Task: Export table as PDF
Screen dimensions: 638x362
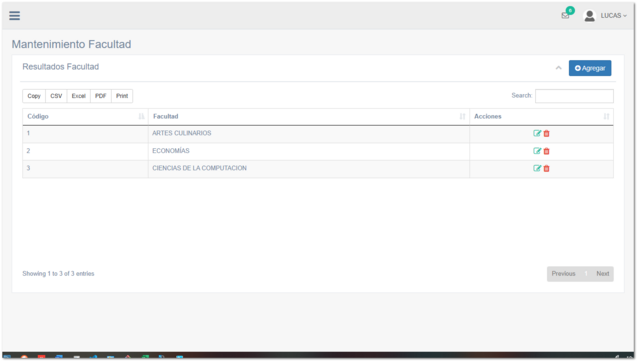Action: pos(101,96)
